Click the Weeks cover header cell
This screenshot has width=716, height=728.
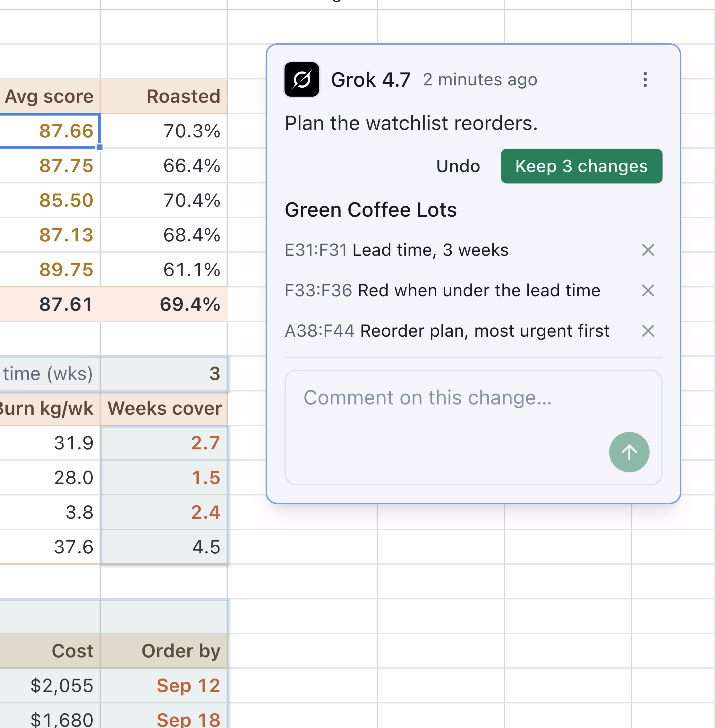click(x=164, y=408)
